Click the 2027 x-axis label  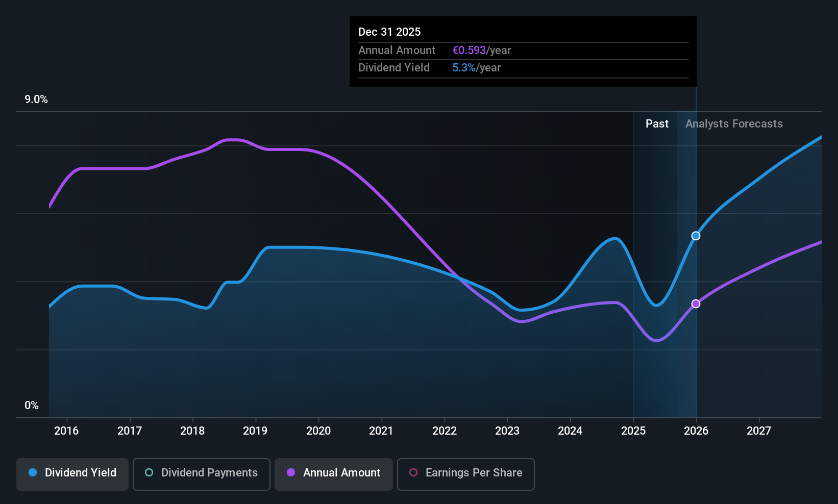coord(759,431)
